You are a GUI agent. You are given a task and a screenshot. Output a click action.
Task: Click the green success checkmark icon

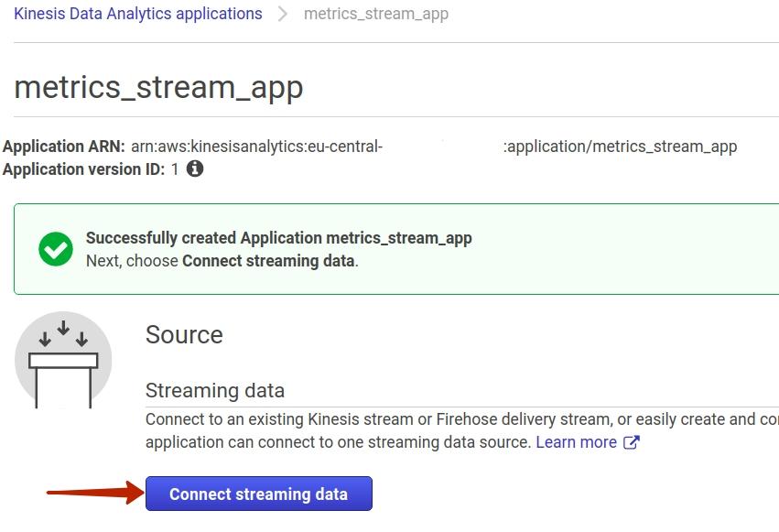(x=56, y=249)
